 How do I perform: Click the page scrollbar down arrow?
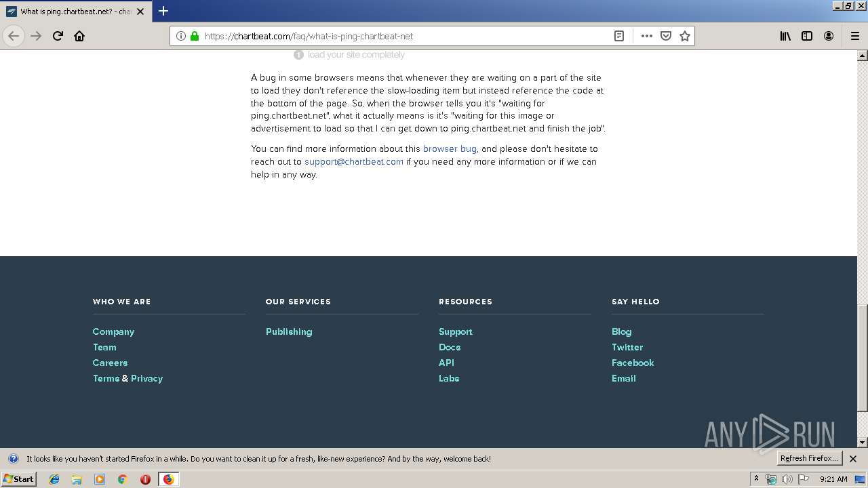coord(863,443)
